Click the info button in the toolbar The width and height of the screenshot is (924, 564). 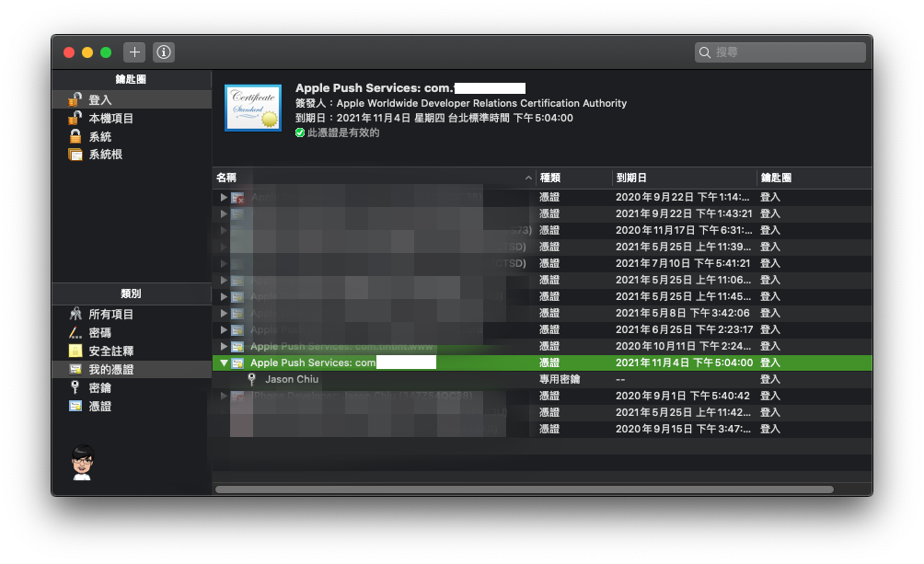[x=163, y=52]
